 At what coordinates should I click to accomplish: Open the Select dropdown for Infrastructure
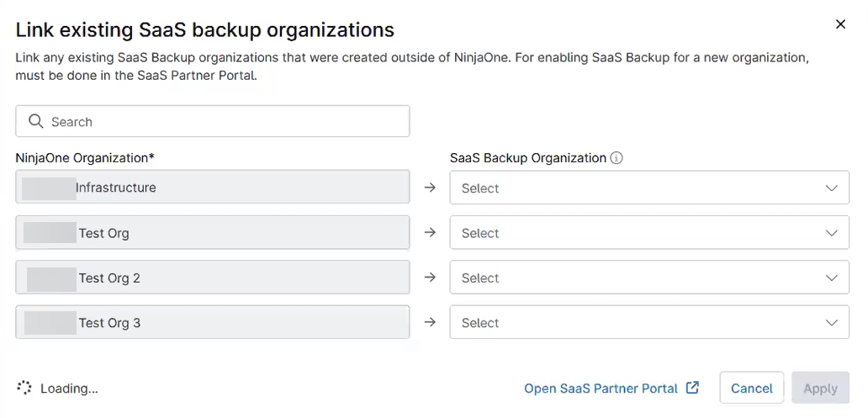tap(649, 188)
